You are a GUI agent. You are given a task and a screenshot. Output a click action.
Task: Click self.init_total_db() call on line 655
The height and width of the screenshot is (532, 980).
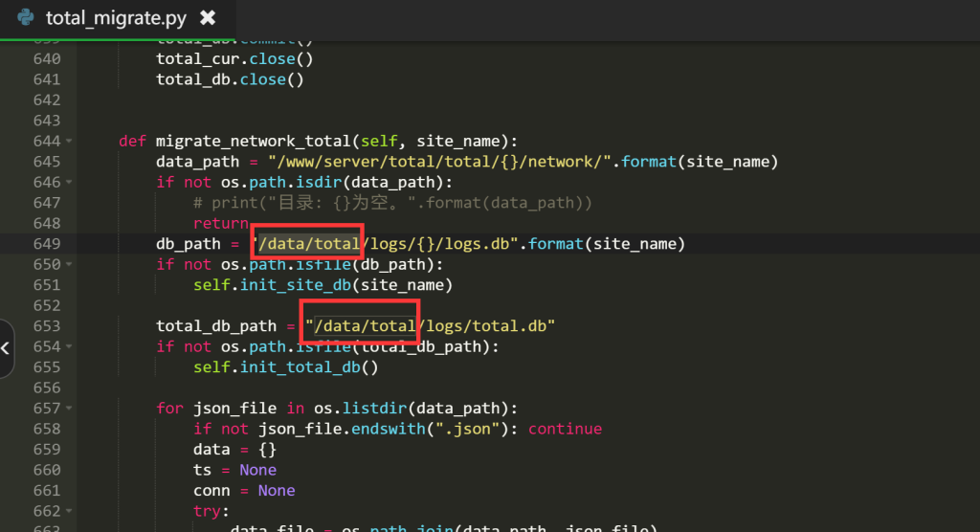coord(285,367)
